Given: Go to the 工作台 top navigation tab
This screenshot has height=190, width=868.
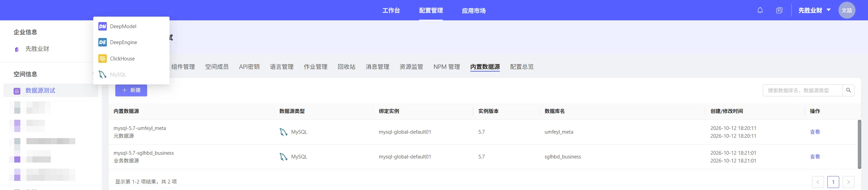Looking at the screenshot, I should point(391,11).
